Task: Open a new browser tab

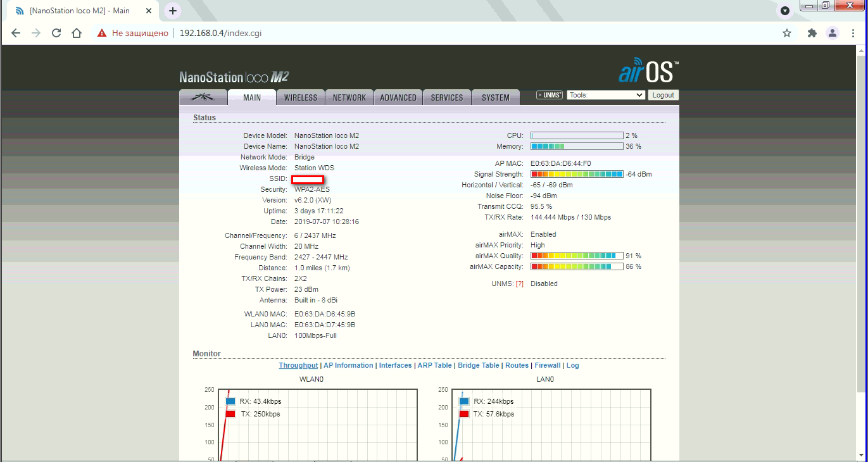Action: point(173,11)
